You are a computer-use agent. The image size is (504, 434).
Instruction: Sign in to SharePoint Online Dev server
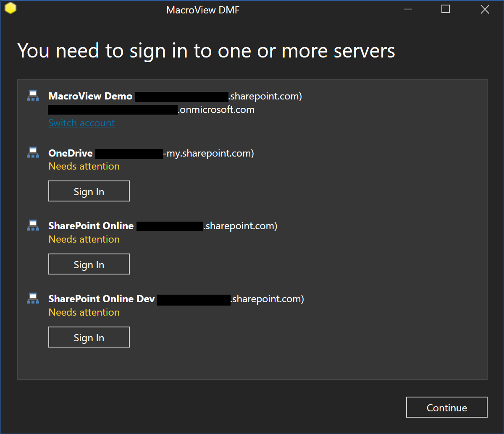[x=89, y=337]
